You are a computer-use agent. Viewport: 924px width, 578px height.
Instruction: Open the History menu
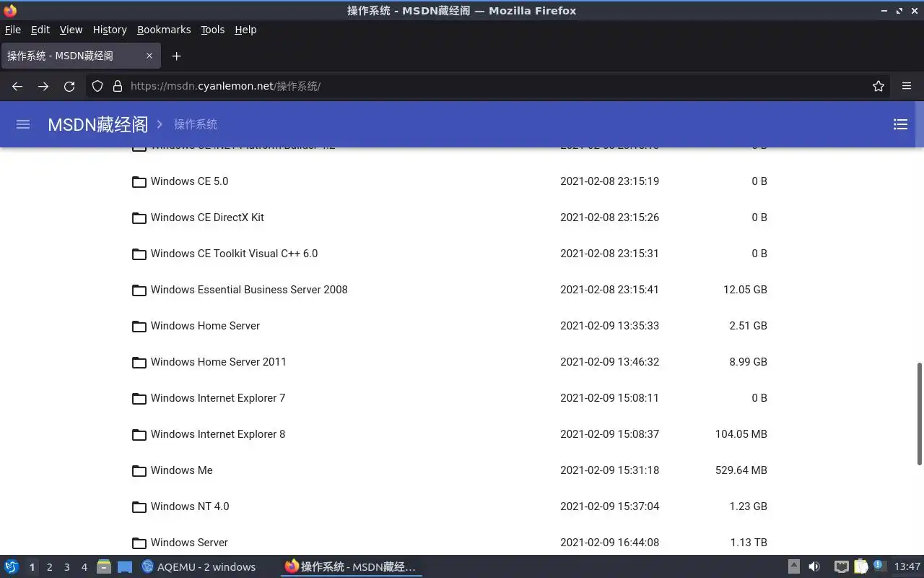coord(110,30)
